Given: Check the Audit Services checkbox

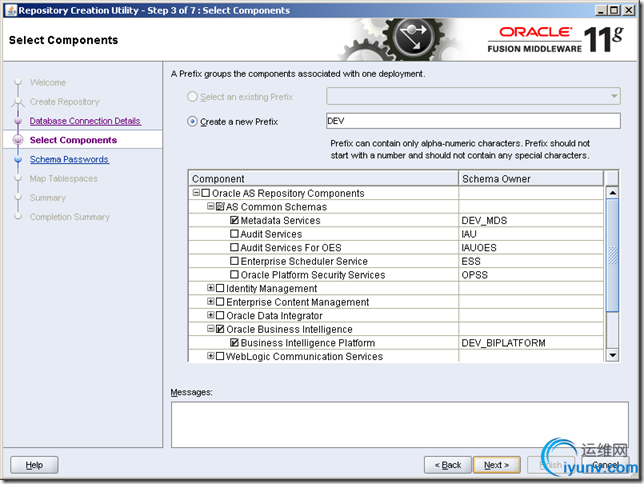Looking at the screenshot, I should tap(234, 234).
